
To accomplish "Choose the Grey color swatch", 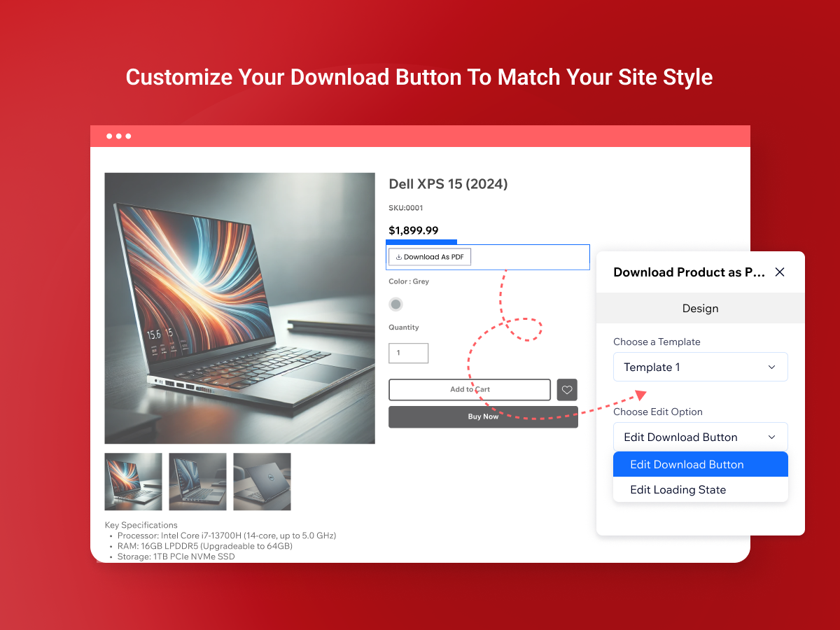I will tap(396, 304).
